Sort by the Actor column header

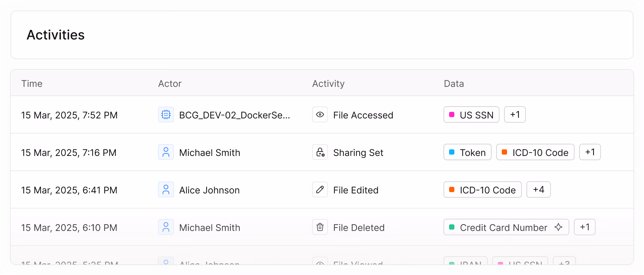[170, 84]
